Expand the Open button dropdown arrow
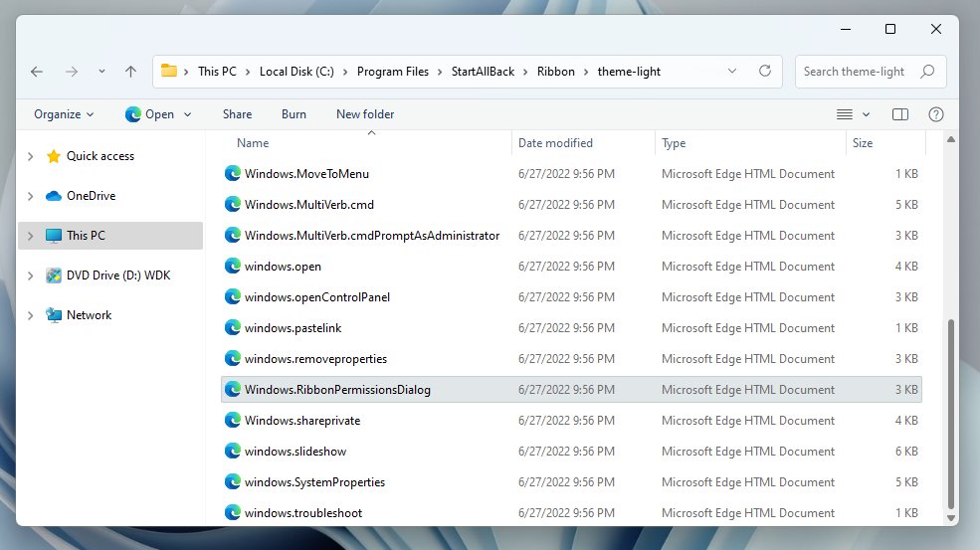Image resolution: width=980 pixels, height=550 pixels. coord(187,114)
